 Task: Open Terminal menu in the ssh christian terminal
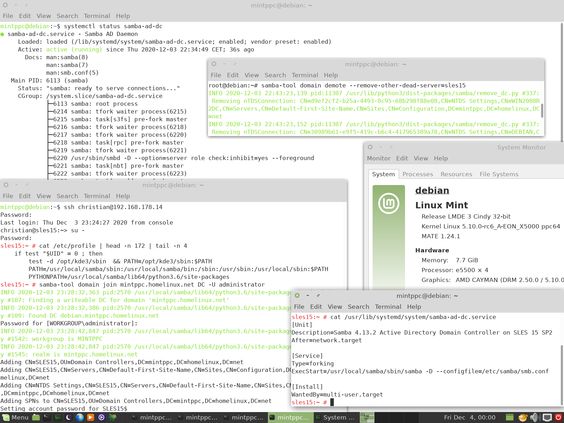97,196
